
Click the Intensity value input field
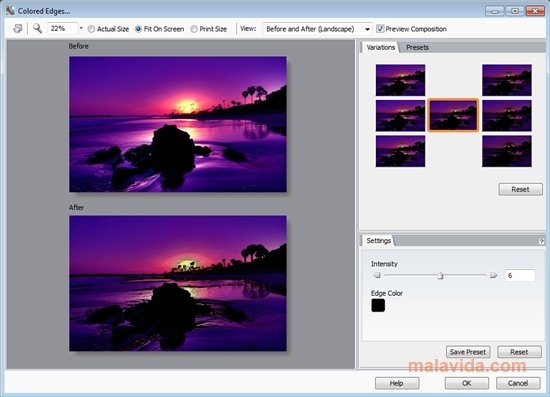pyautogui.click(x=520, y=275)
